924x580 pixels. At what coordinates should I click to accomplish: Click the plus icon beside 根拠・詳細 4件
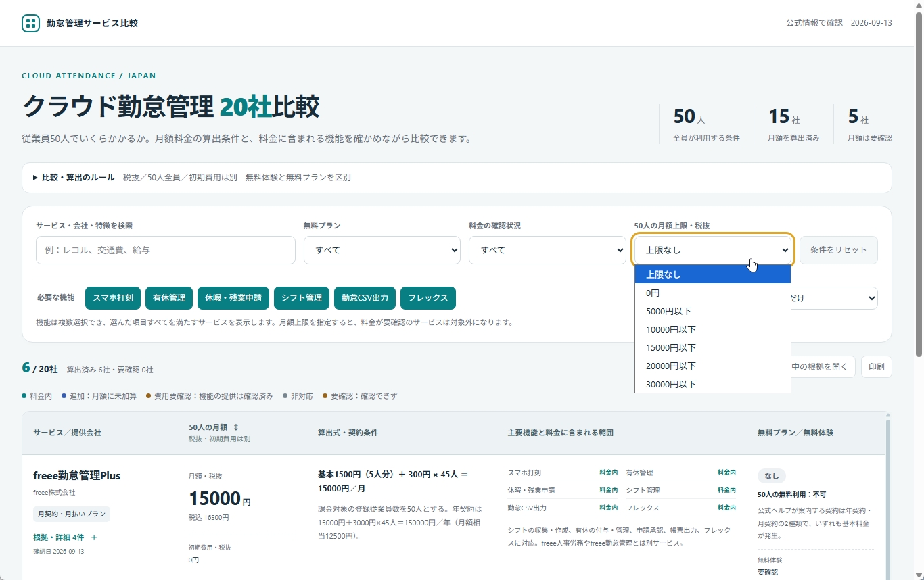click(x=94, y=537)
